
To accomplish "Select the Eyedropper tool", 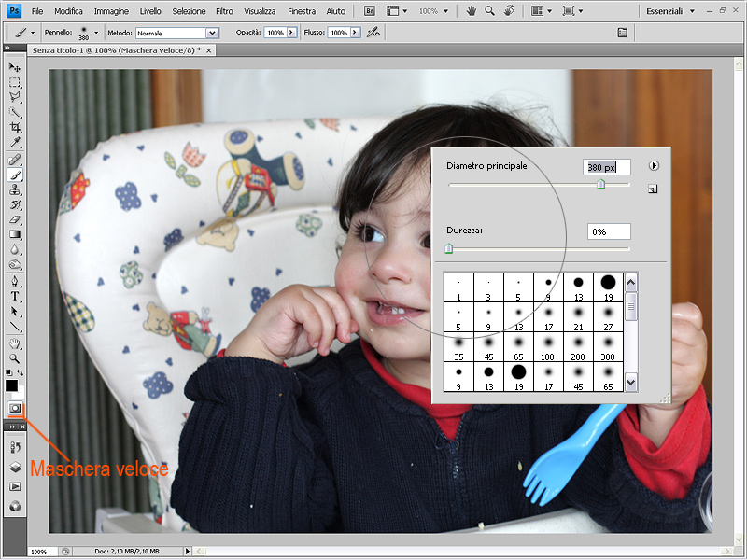I will (x=15, y=142).
